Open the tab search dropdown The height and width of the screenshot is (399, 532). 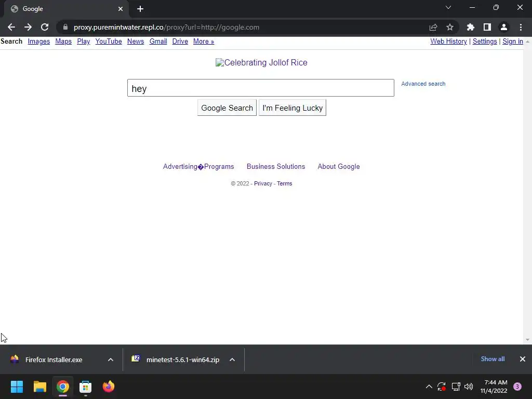(448, 7)
